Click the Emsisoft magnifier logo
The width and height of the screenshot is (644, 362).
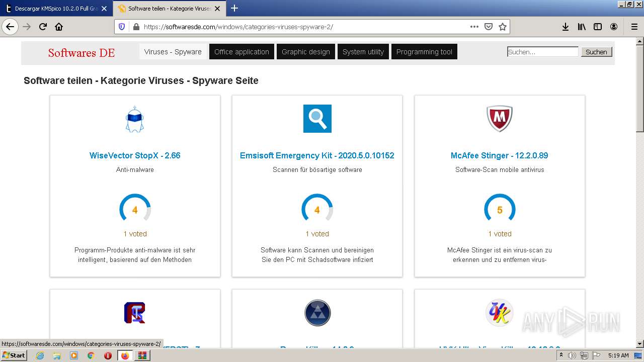[x=317, y=119]
